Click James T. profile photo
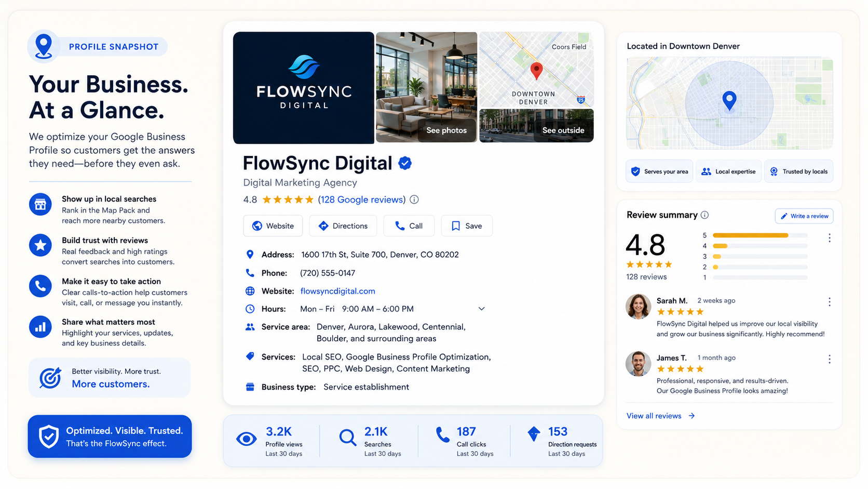 pos(638,364)
